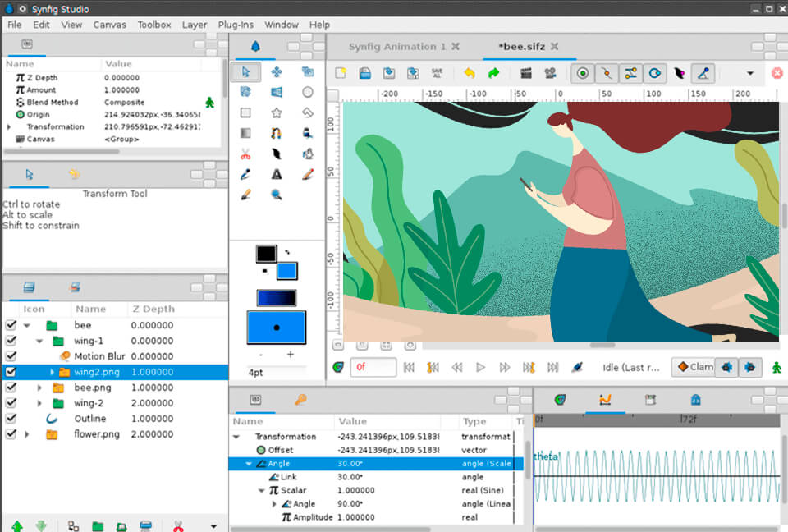This screenshot has height=532, width=788.
Task: Click the Clamp button near the timebar
Action: (694, 367)
